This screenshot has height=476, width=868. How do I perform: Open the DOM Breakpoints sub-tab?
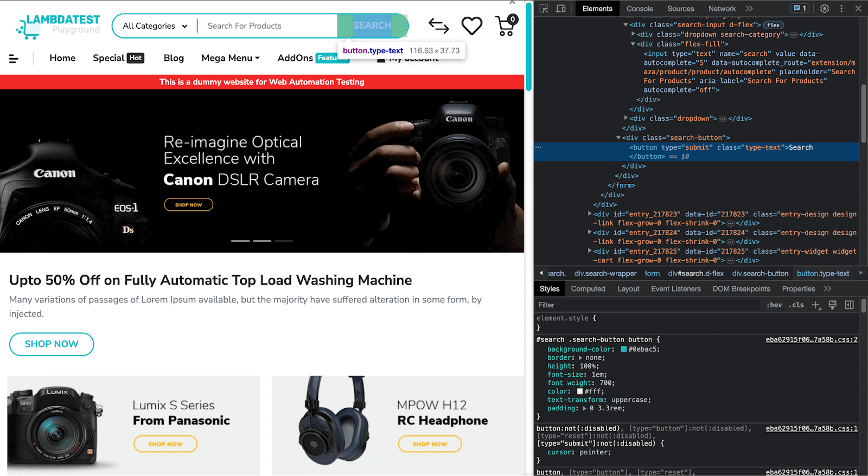click(x=742, y=289)
